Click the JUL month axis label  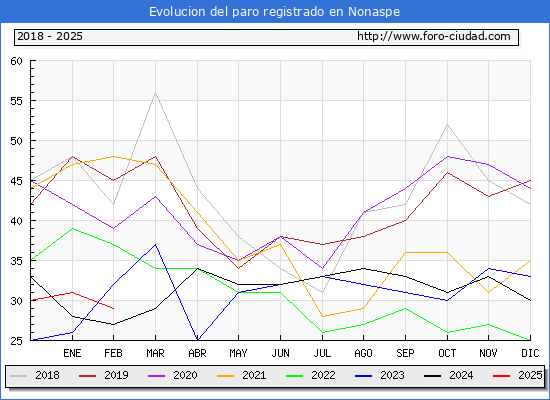(322, 353)
